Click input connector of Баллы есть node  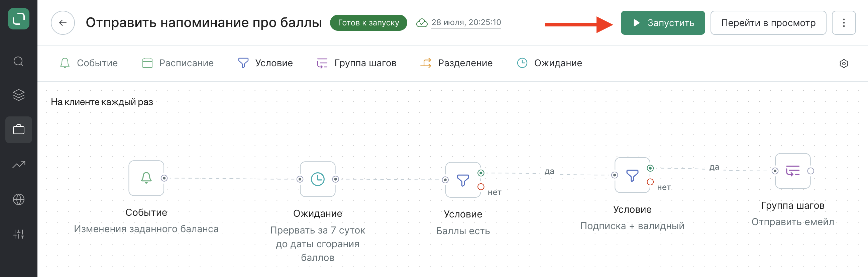point(445,180)
